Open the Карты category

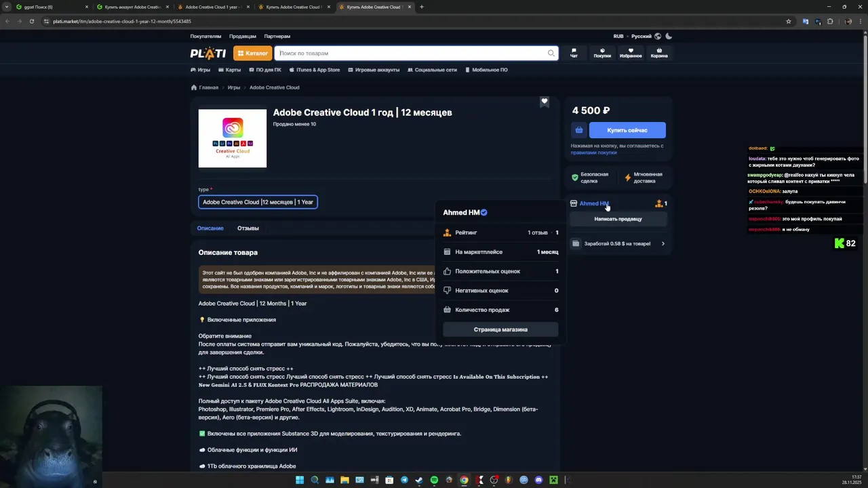click(x=230, y=70)
